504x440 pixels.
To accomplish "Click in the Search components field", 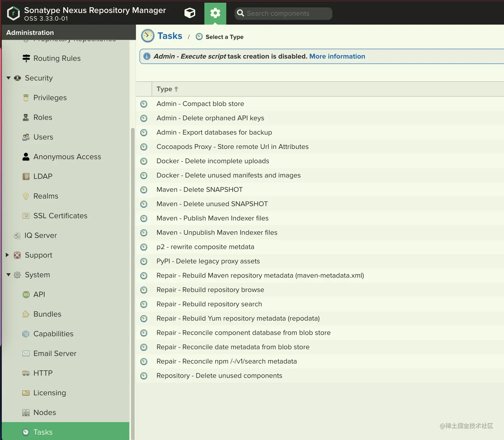I will click(x=283, y=13).
